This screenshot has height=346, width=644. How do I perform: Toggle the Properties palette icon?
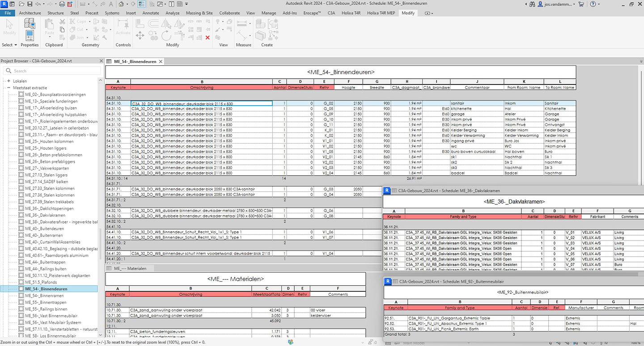pos(30,35)
